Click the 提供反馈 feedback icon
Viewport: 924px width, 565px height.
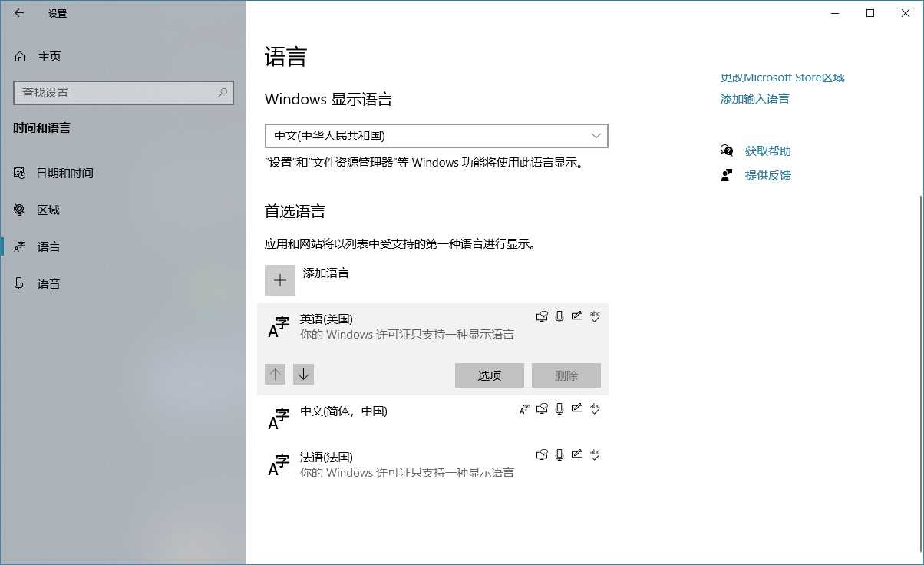727,175
